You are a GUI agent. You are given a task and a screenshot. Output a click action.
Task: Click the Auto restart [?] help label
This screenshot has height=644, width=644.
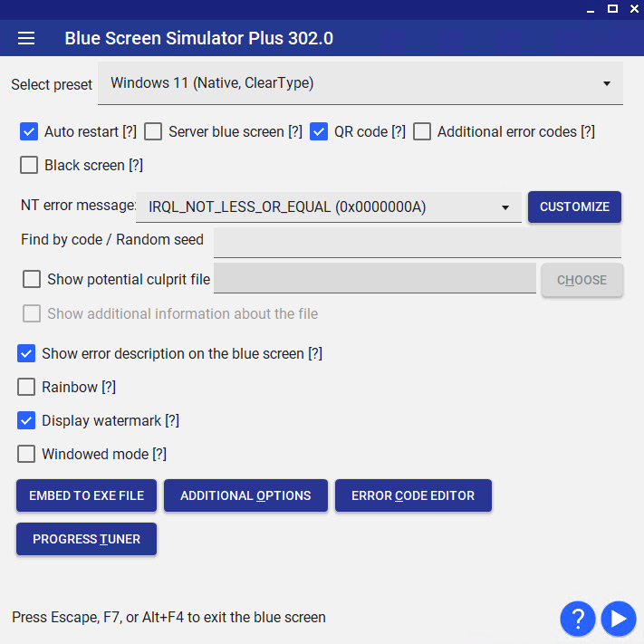(x=91, y=132)
